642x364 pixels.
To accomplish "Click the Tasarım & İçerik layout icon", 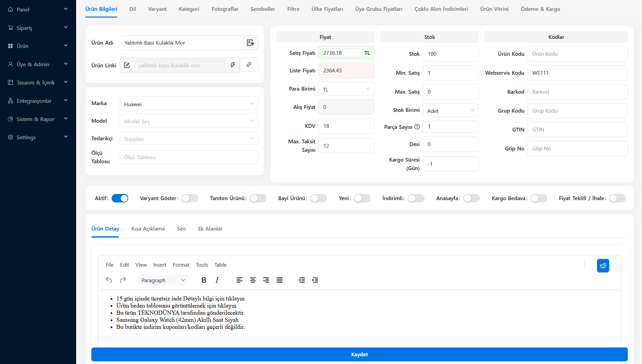I will [10, 82].
